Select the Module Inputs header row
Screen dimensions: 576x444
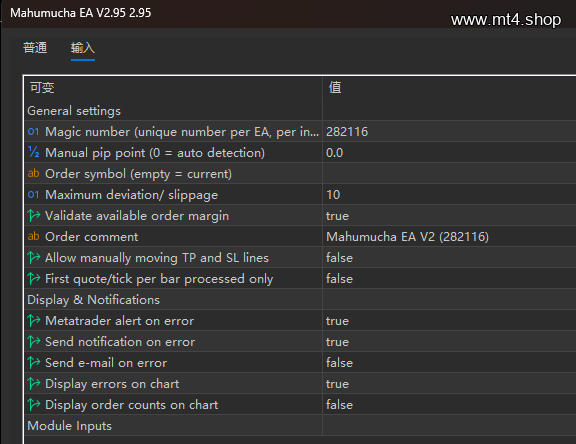tap(300, 426)
